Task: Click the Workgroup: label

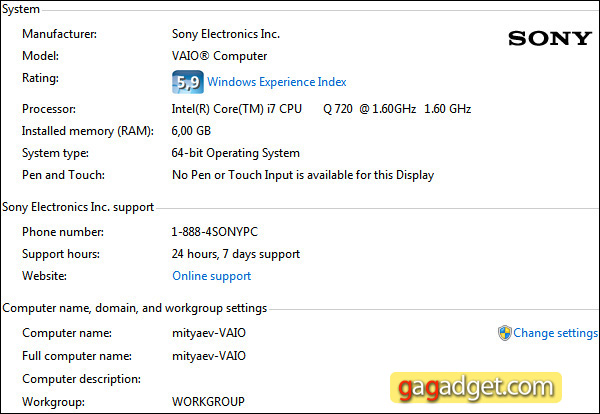Action: pos(53,402)
